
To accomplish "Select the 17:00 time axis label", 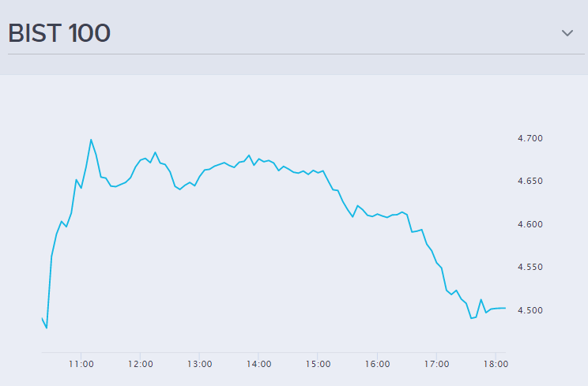I will (x=436, y=364).
